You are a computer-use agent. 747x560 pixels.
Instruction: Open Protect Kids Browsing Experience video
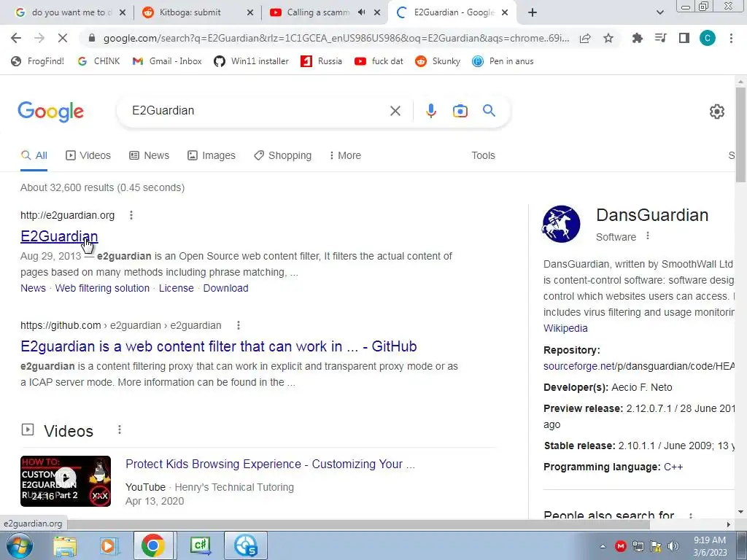tap(270, 464)
